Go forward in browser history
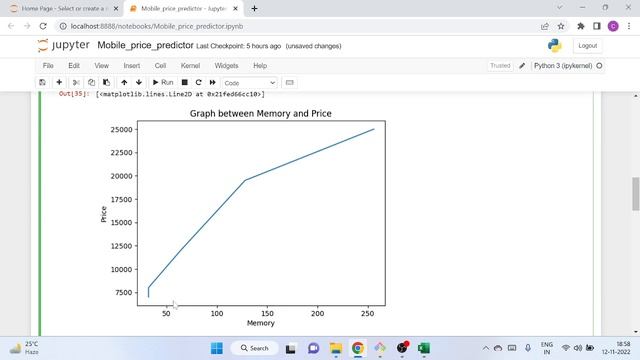This screenshot has width=640, height=360. pyautogui.click(x=27, y=26)
